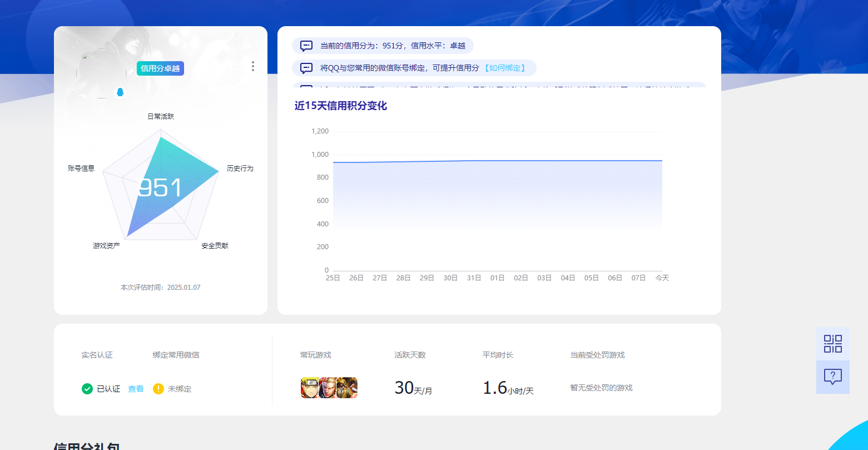Image resolution: width=868 pixels, height=450 pixels.
Task: Click the 01日 label on chart axis
Action: [497, 278]
